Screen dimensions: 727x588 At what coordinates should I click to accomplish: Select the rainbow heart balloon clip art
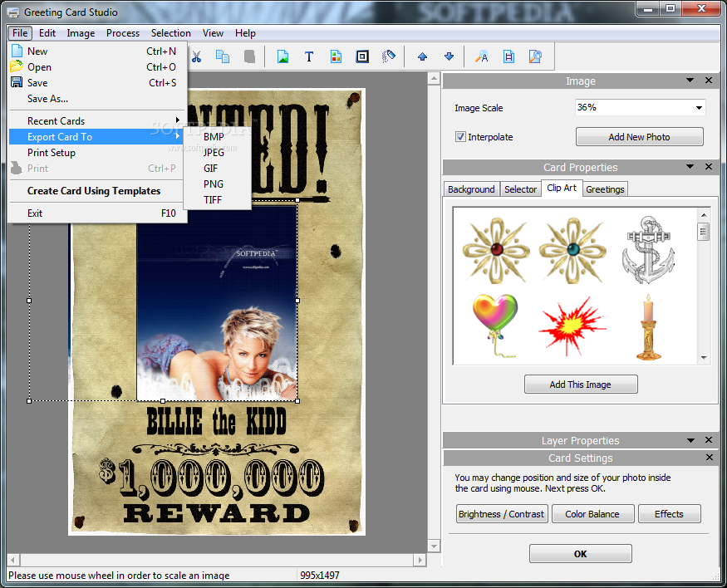pyautogui.click(x=495, y=325)
